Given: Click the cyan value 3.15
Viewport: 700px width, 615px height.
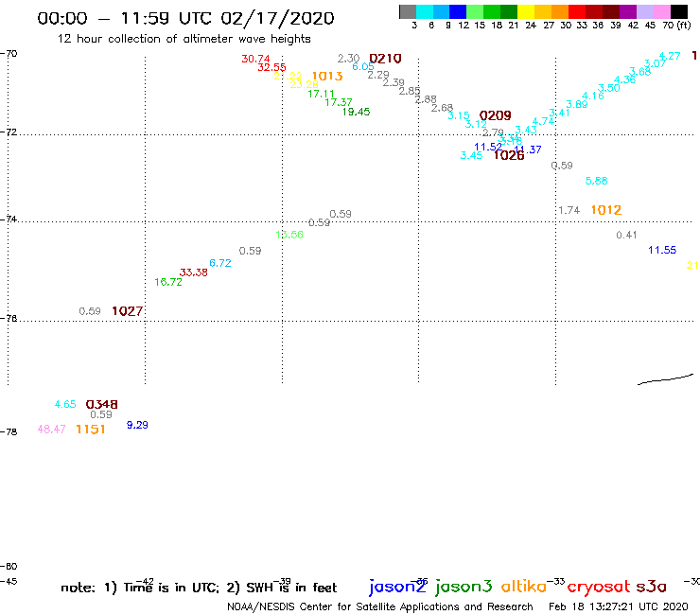Looking at the screenshot, I should click(x=459, y=115).
